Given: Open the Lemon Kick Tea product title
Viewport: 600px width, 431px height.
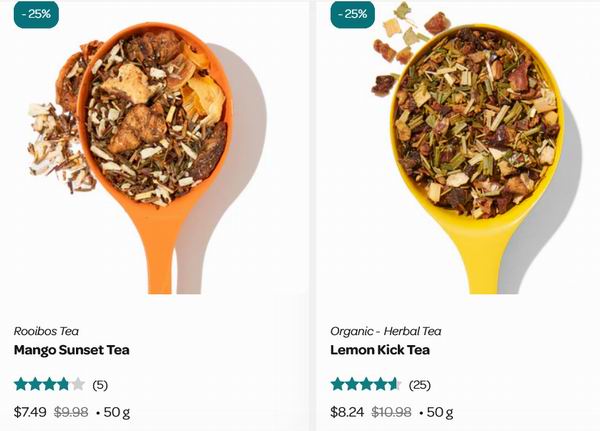Looking at the screenshot, I should point(380,350).
